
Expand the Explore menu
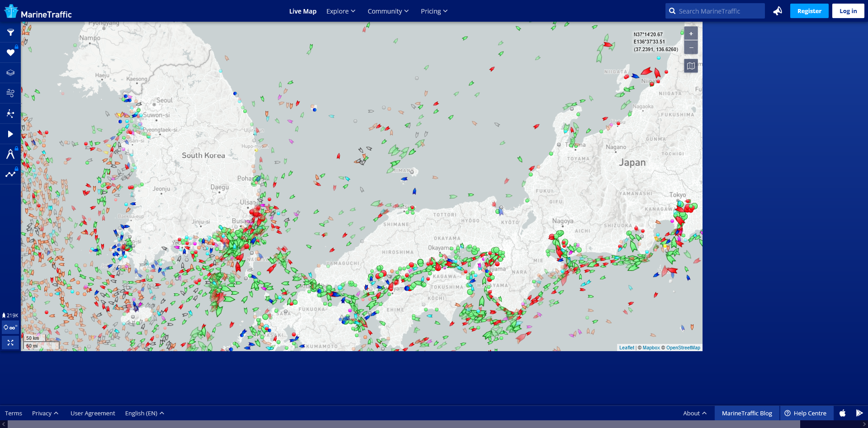(341, 11)
